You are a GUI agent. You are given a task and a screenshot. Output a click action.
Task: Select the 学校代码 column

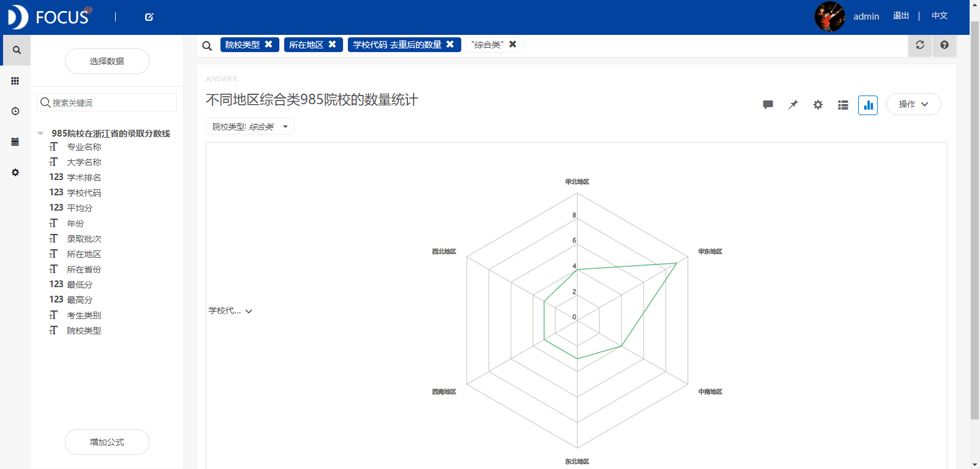[x=84, y=193]
